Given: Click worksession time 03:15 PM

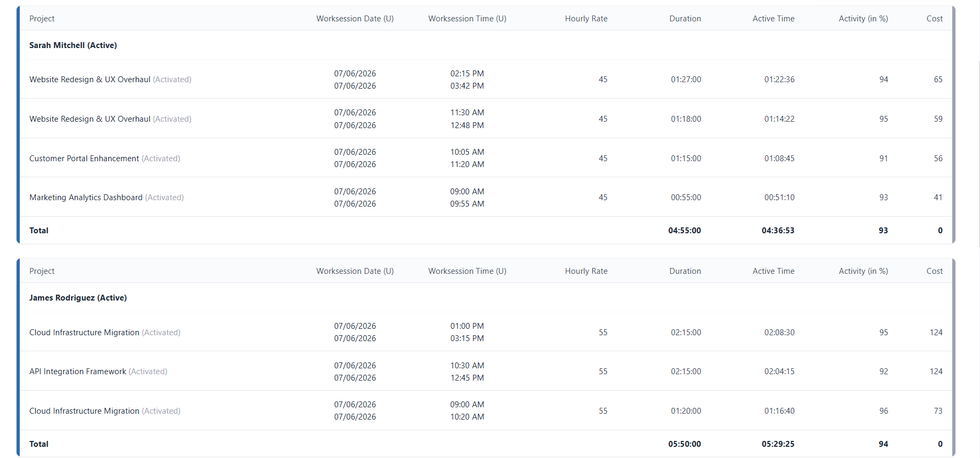Looking at the screenshot, I should 467,338.
